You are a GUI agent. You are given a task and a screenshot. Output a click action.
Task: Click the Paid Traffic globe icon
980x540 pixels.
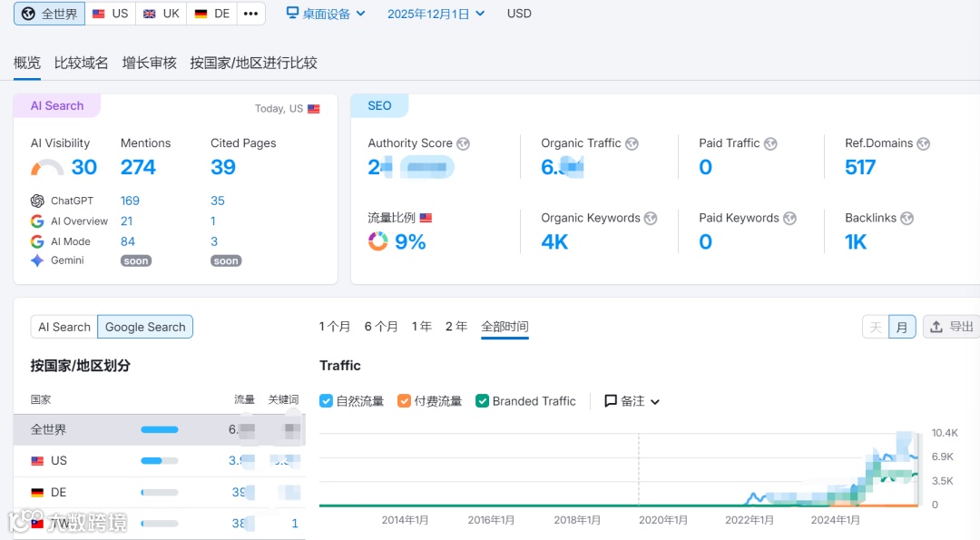pos(770,143)
